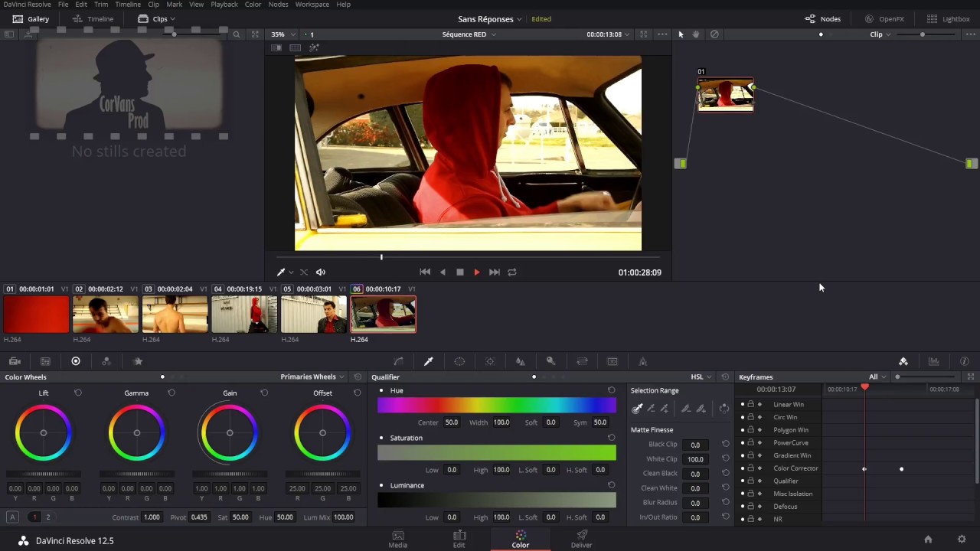The height and width of the screenshot is (551, 980).
Task: Open the Power Window palette
Action: click(459, 361)
